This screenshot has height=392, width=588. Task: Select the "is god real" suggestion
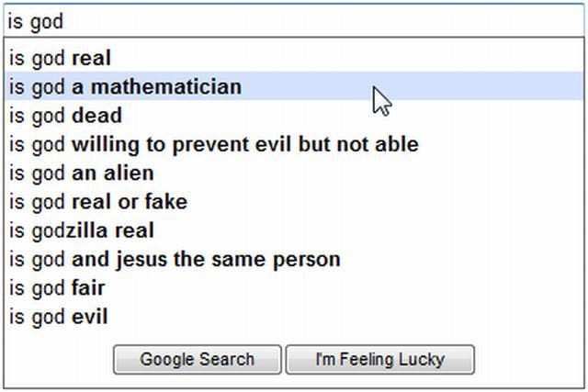coord(61,59)
